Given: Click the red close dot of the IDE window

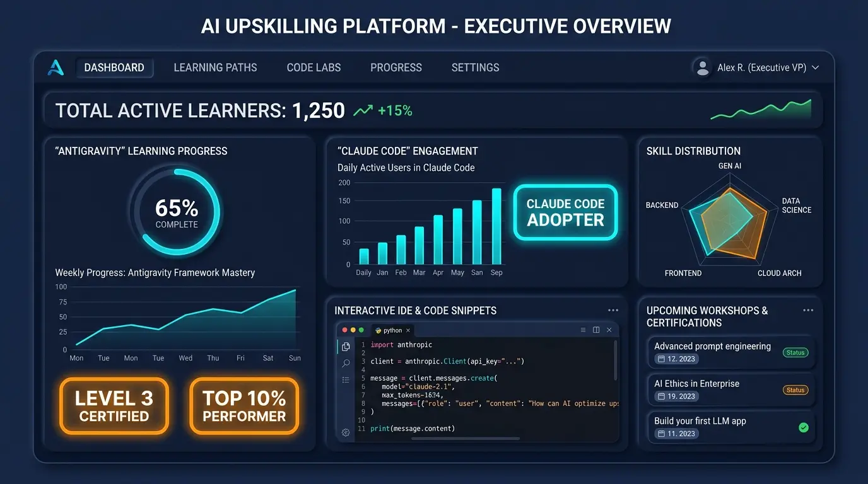Looking at the screenshot, I should (x=344, y=330).
